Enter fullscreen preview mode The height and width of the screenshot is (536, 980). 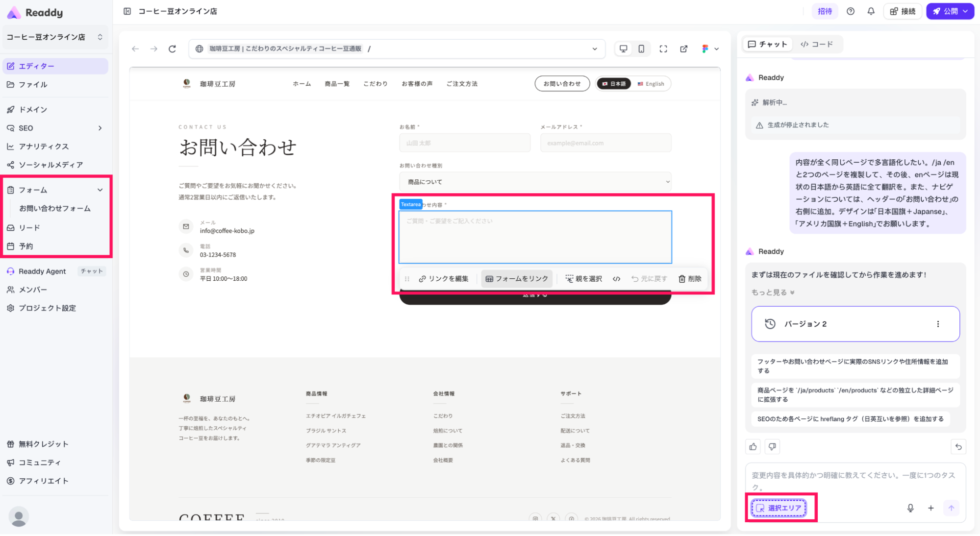(663, 49)
